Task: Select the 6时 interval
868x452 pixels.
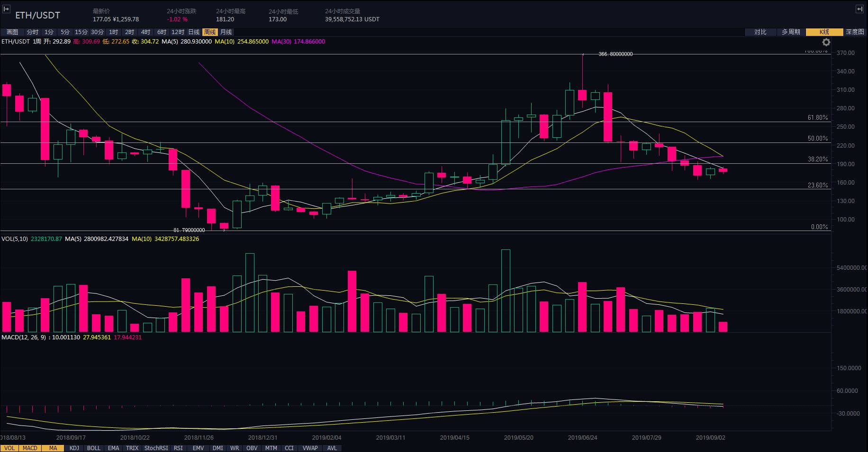Action: point(162,32)
